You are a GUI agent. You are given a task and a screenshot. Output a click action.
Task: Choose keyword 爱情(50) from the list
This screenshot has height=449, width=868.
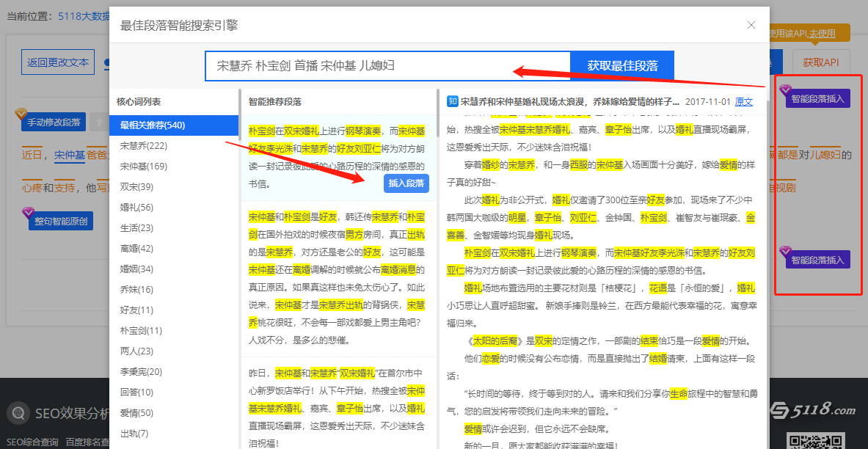click(136, 412)
